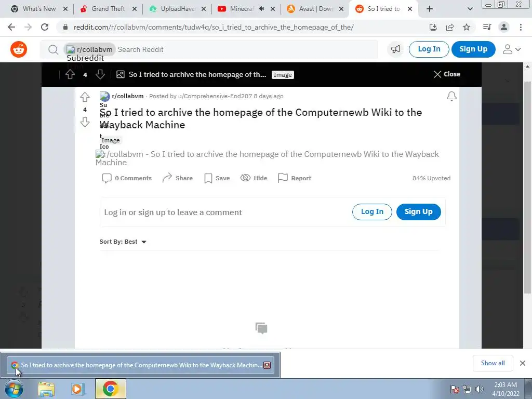Save the post with bookmark button

(217, 178)
